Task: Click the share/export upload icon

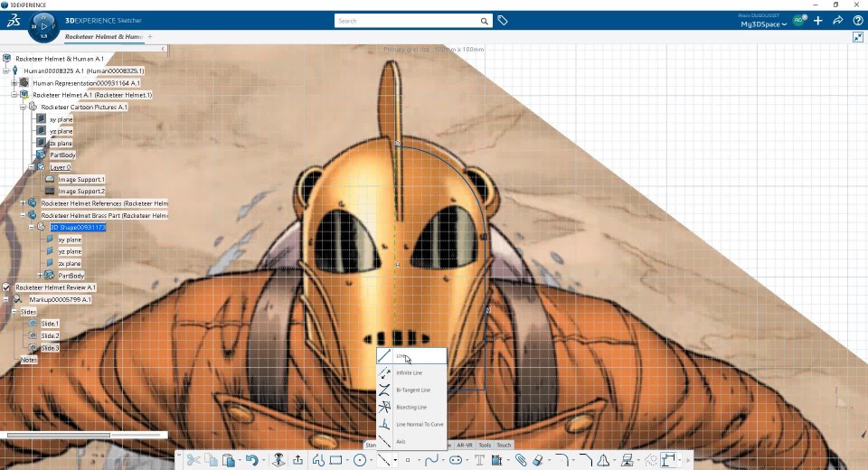Action: tap(297, 460)
